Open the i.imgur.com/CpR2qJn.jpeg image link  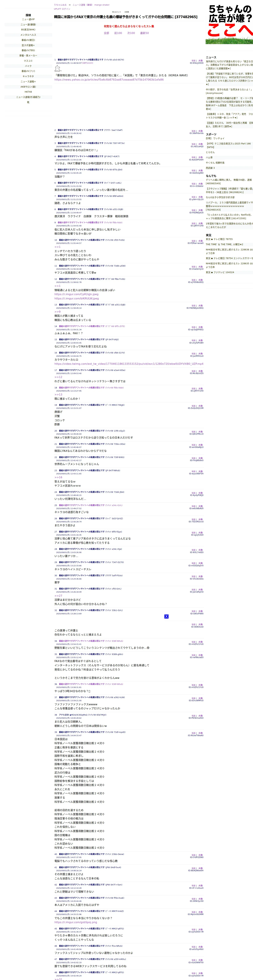tap(76, 294)
